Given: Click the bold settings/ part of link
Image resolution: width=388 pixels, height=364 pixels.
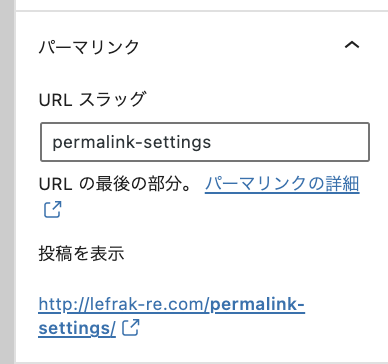Looking at the screenshot, I should click(x=77, y=328).
